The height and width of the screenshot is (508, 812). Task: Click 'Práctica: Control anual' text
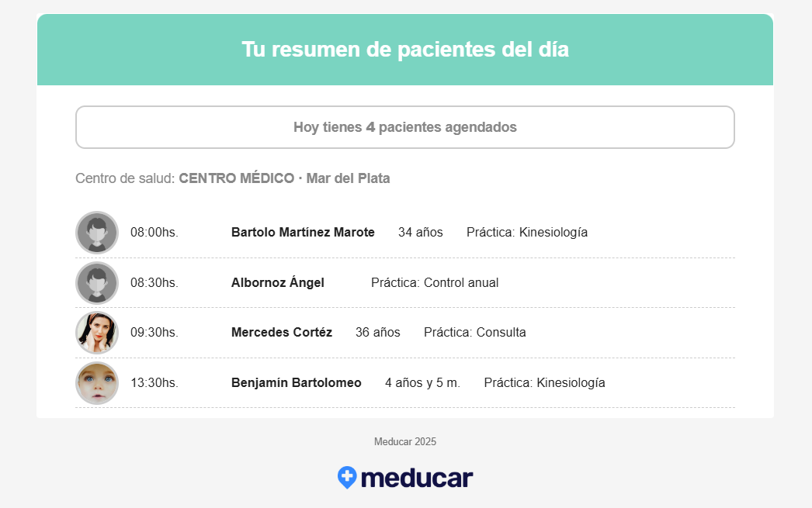click(435, 282)
